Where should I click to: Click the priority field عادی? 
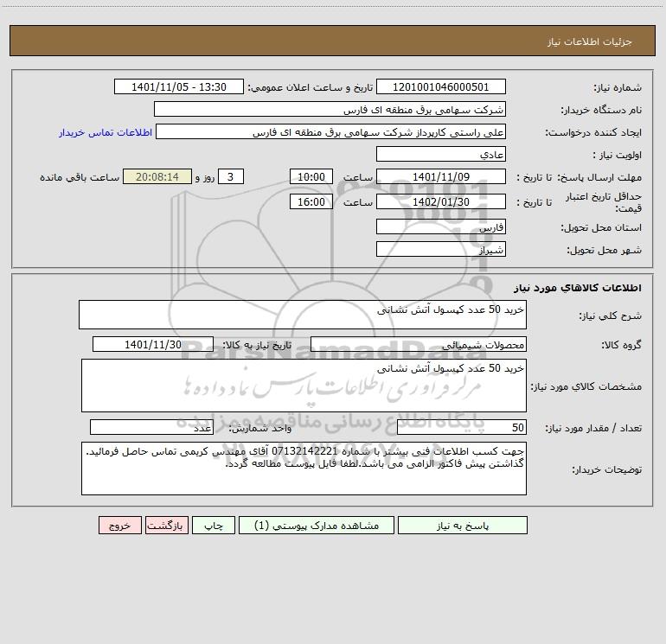[x=441, y=154]
